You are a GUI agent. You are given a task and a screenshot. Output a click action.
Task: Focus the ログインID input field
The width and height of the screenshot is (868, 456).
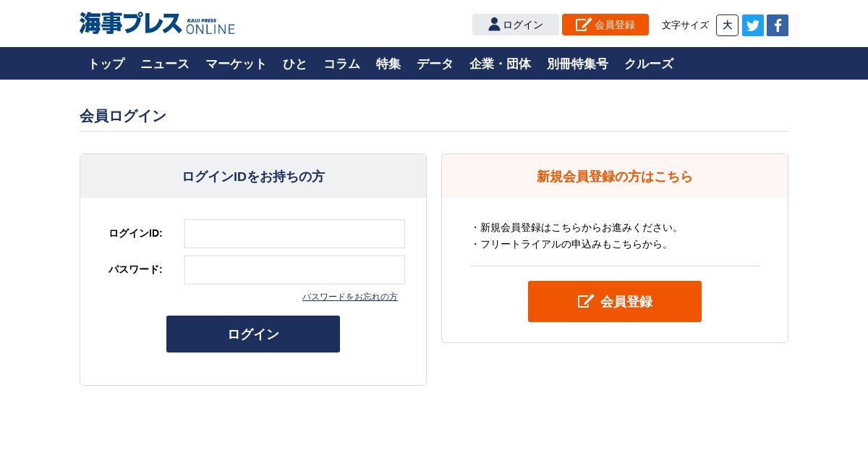tap(294, 234)
